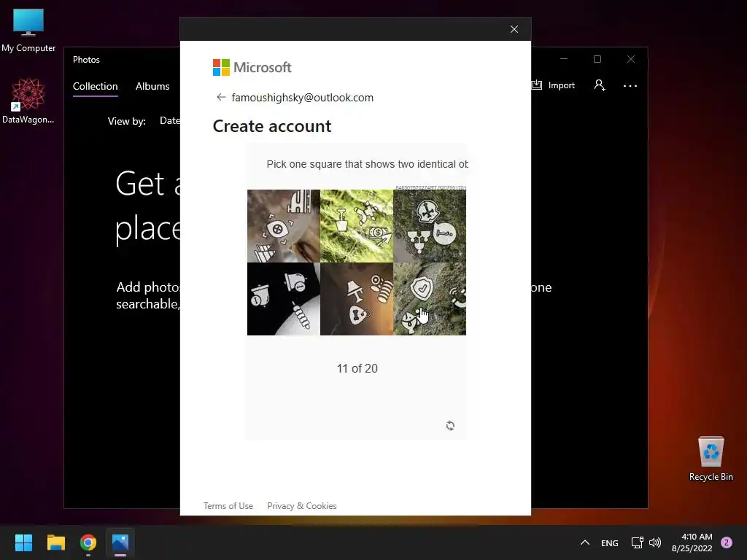Open the Terms of Use link
Image resolution: width=747 pixels, height=560 pixels.
[228, 506]
